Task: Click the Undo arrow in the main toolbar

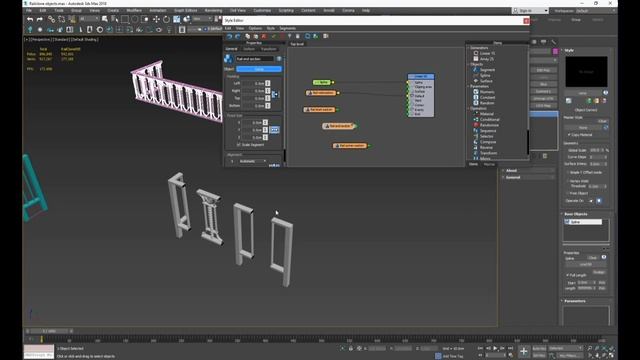Action: [30, 19]
